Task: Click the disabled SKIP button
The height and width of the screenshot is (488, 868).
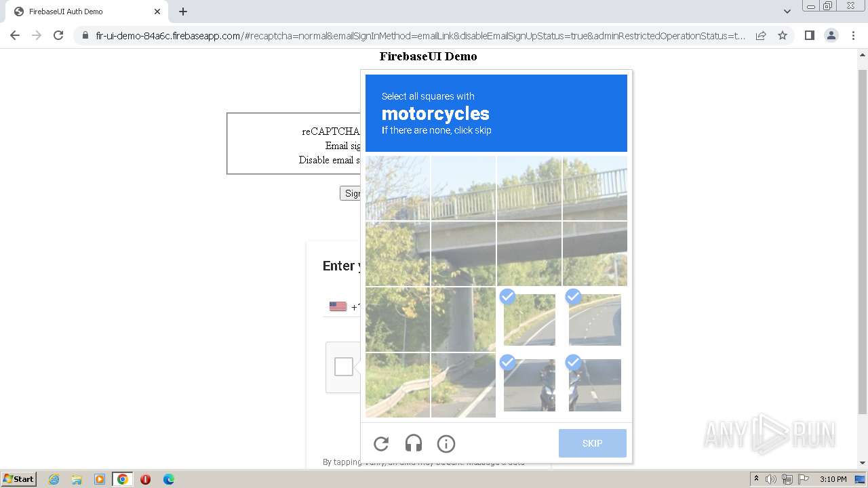Action: pos(593,443)
